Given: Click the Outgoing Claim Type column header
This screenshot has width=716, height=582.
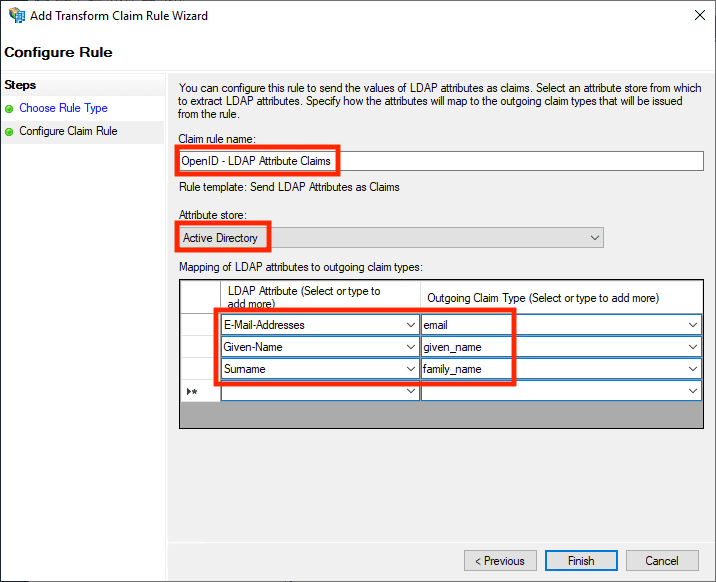Looking at the screenshot, I should [561, 297].
